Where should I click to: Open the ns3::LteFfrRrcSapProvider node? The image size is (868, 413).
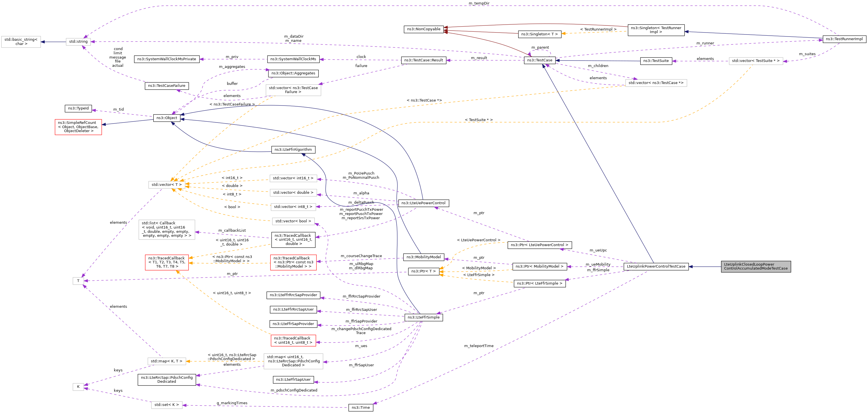293,295
